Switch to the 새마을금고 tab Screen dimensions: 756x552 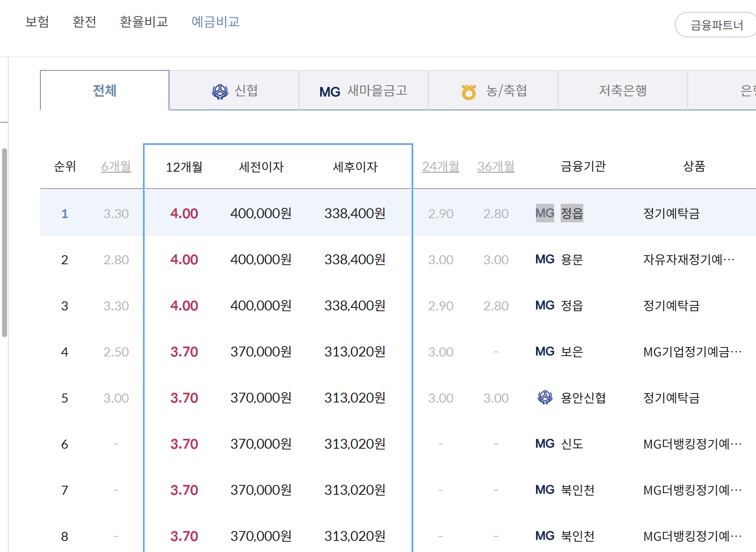point(364,91)
